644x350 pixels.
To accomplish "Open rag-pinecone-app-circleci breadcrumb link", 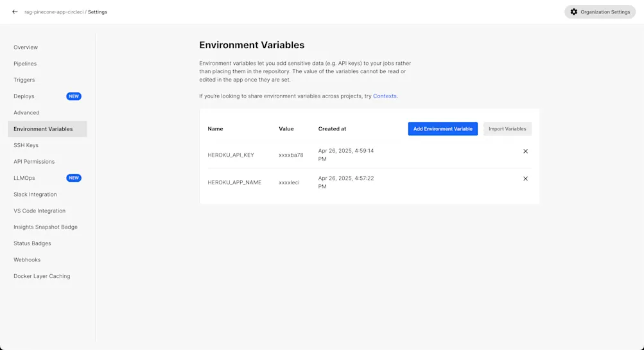I will click(x=54, y=12).
